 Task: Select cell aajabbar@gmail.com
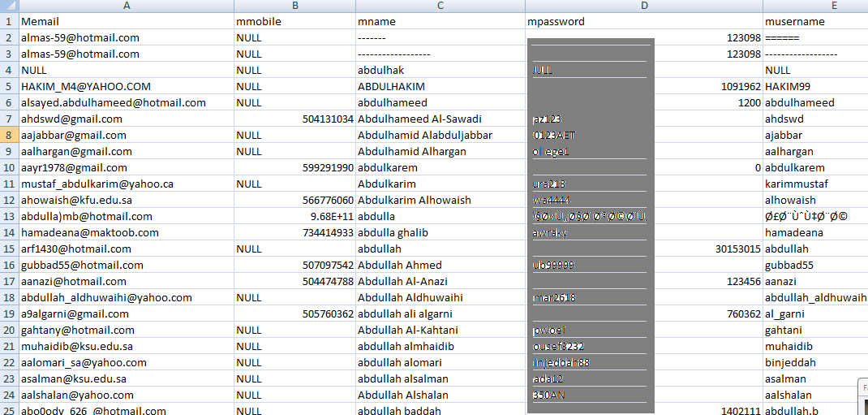point(127,135)
